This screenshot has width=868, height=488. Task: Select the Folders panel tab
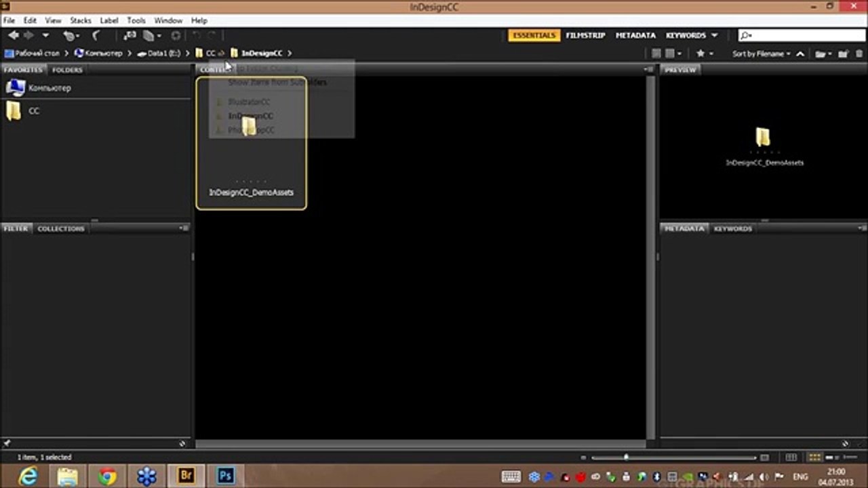(67, 70)
